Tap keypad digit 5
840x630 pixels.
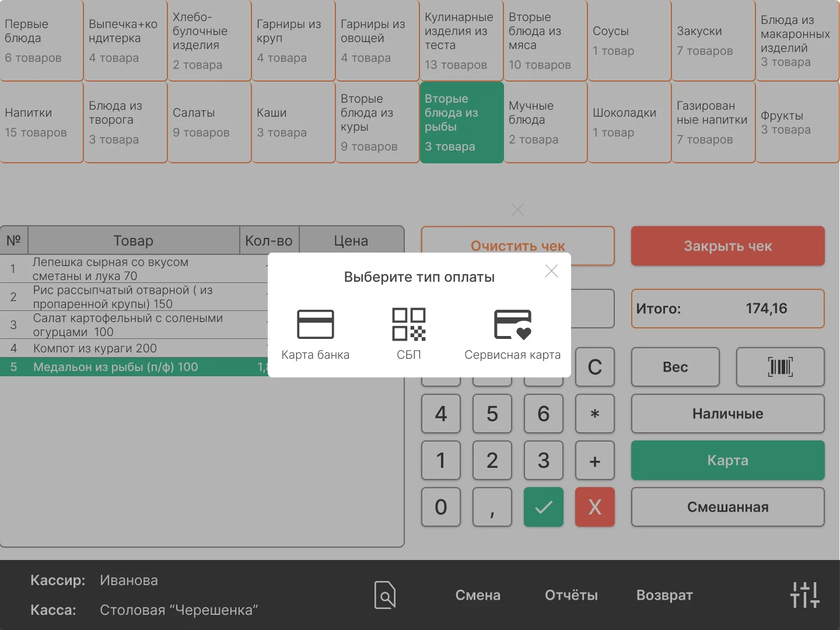pyautogui.click(x=492, y=414)
